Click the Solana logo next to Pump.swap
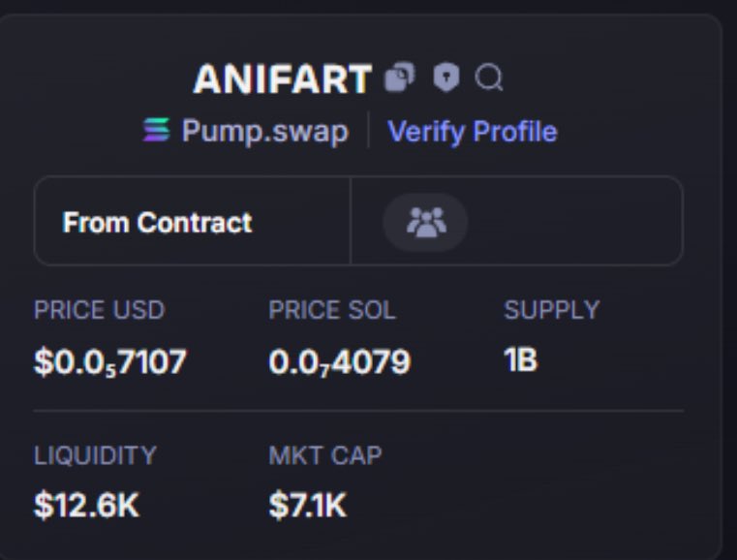Screen dimensions: 737x560 [157, 130]
